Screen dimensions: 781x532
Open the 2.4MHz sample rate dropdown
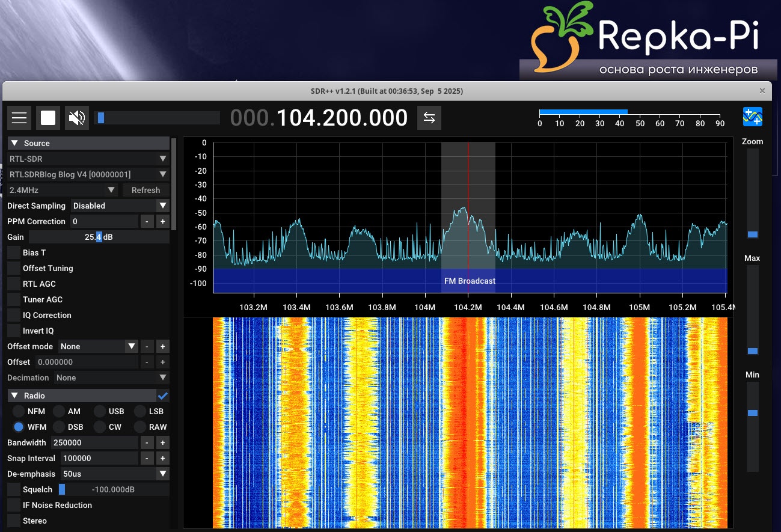tap(62, 190)
